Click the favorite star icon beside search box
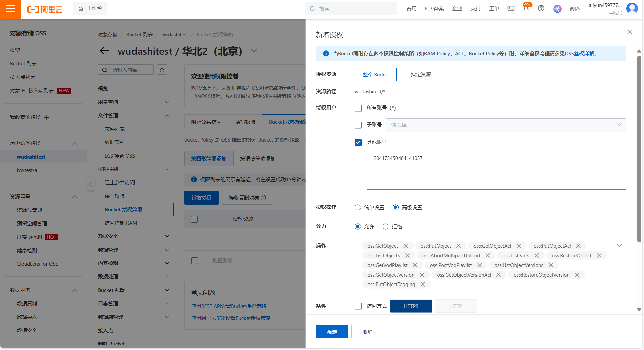The height and width of the screenshot is (350, 644). 162,70
